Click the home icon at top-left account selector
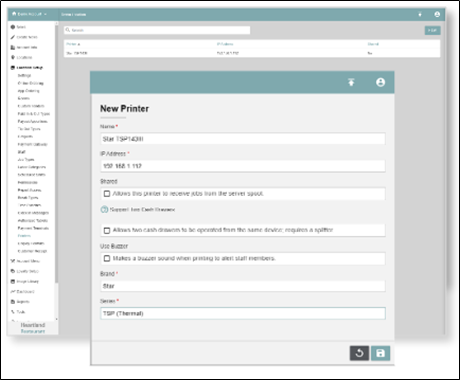 [x=14, y=14]
